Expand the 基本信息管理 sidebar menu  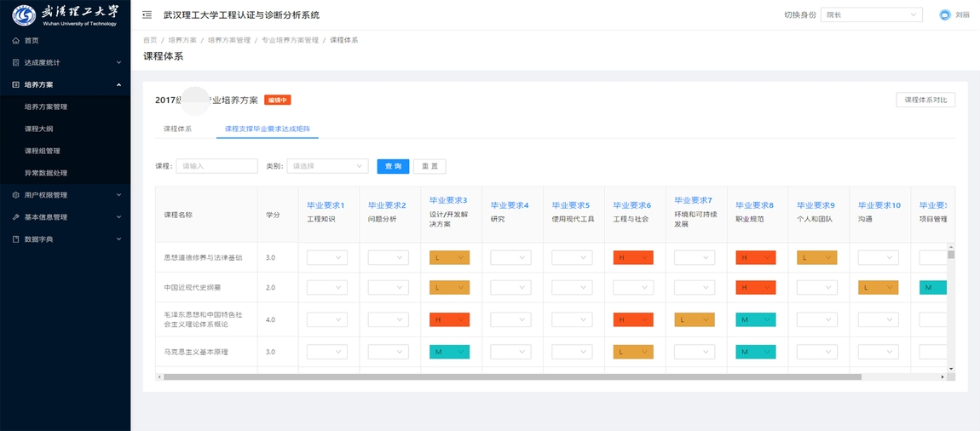point(65,217)
